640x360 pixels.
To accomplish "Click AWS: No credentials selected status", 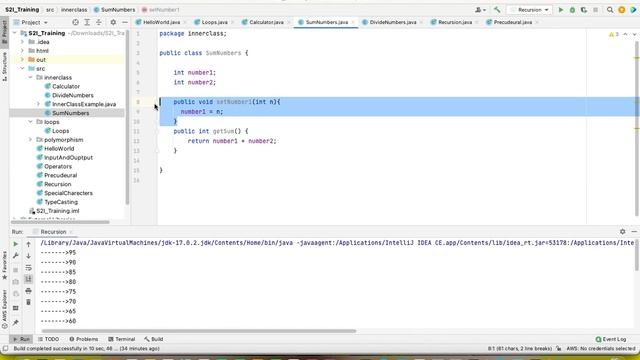I will coord(601,349).
